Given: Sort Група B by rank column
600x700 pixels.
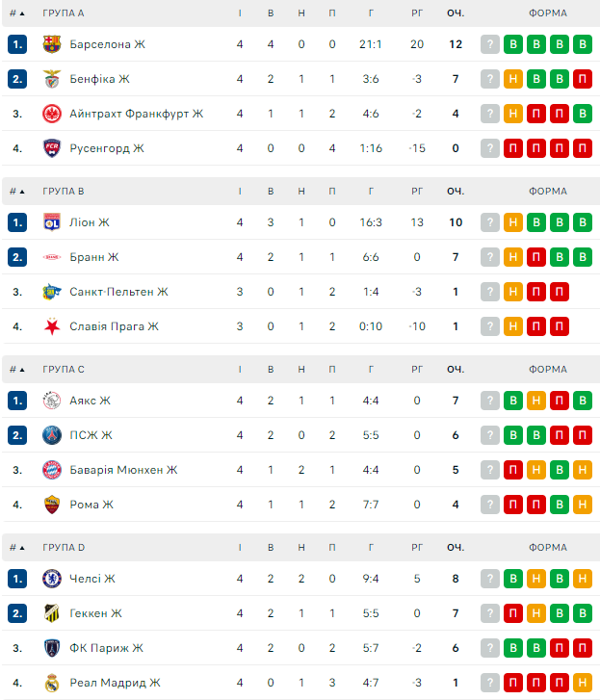Looking at the screenshot, I should (17, 192).
